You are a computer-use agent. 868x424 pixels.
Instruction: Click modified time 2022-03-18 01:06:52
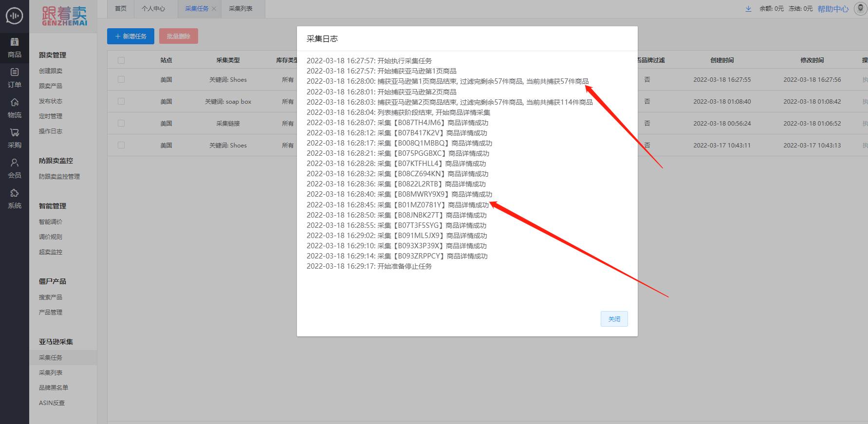tap(812, 123)
